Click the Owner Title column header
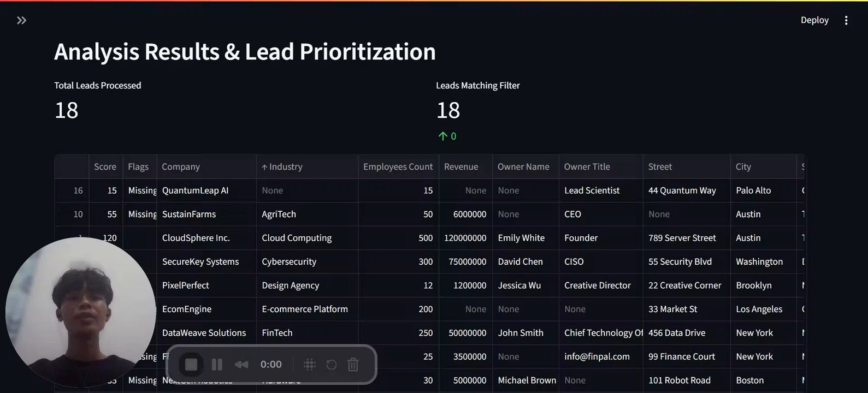Screen dimensions: 868x393 pos(587,167)
